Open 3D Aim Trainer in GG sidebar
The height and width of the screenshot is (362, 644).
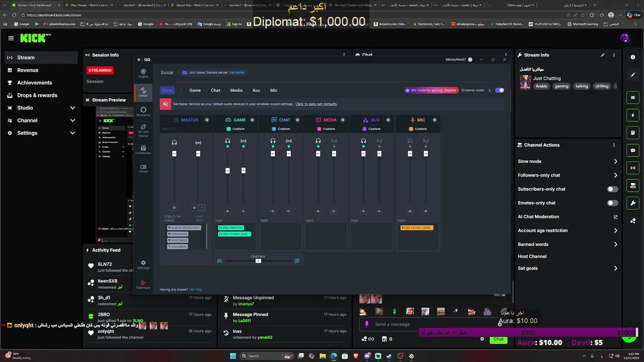[143, 131]
